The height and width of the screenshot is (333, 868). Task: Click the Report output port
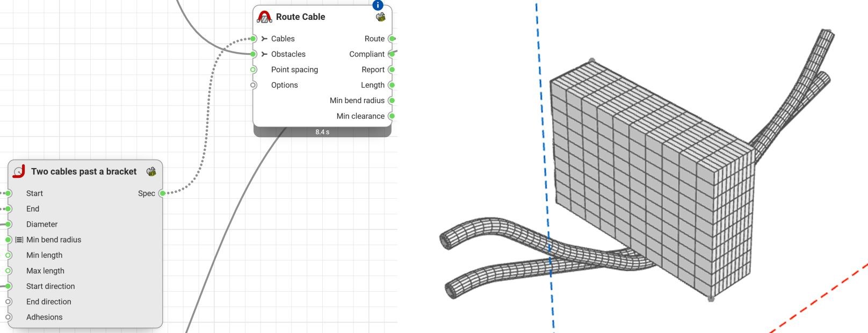392,70
